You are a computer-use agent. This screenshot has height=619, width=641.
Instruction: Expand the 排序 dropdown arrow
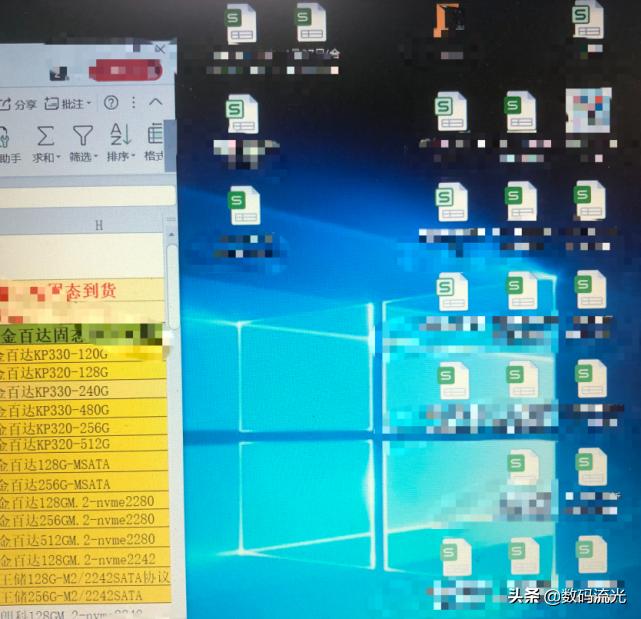133,158
